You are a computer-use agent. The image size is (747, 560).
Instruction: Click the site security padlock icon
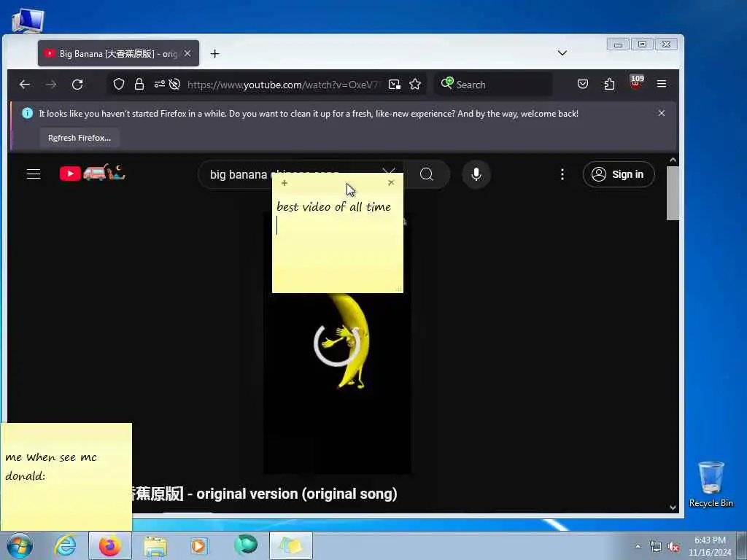(x=139, y=85)
